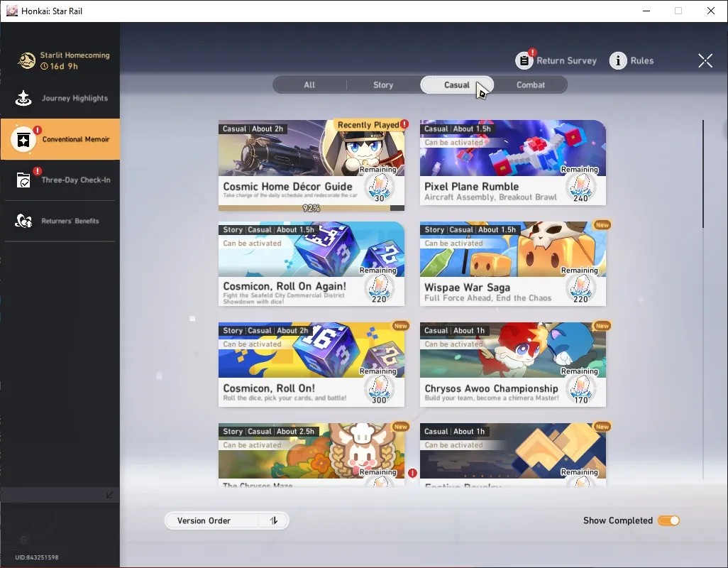Switch to the Combat tab
The height and width of the screenshot is (568, 728).
531,85
